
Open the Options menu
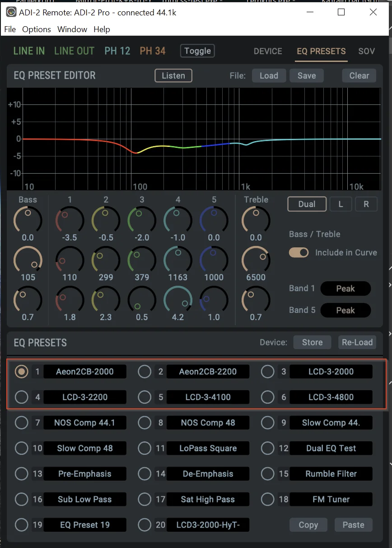tap(37, 29)
